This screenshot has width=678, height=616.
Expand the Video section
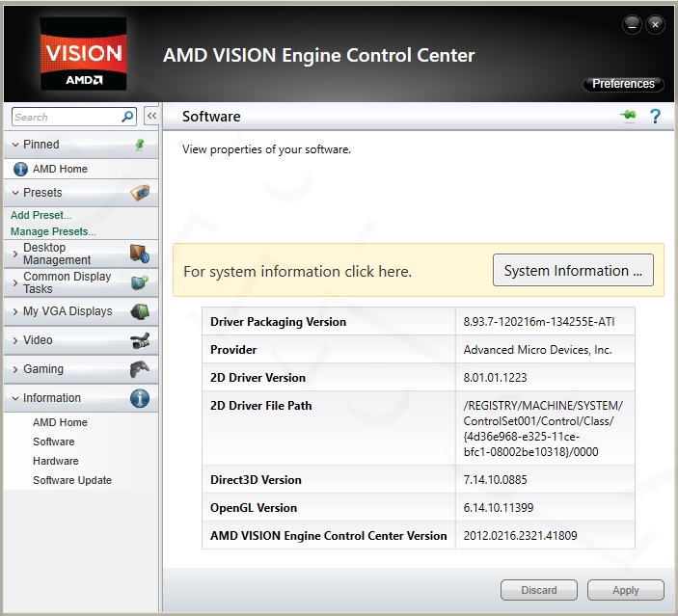[x=15, y=340]
